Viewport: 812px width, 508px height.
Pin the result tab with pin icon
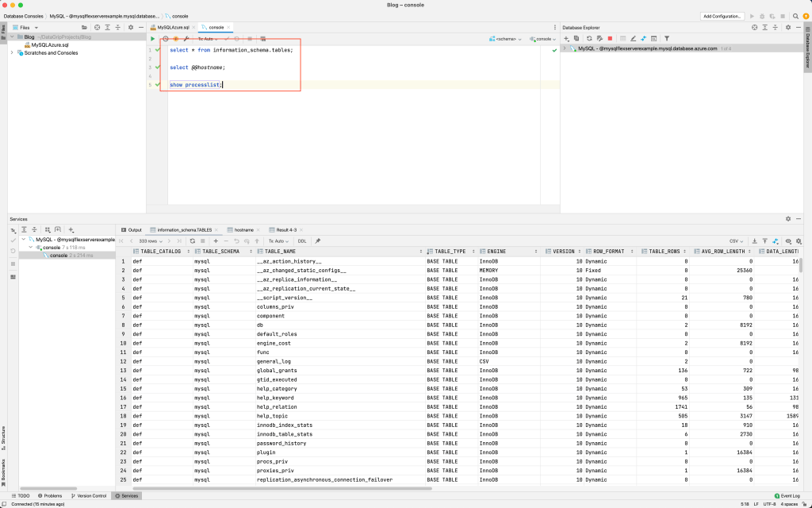317,241
